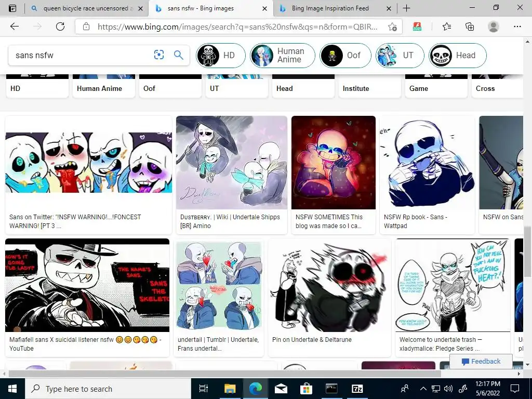Viewport: 532px width, 399px height.
Task: Select the HD filter pill
Action: pos(221,55)
